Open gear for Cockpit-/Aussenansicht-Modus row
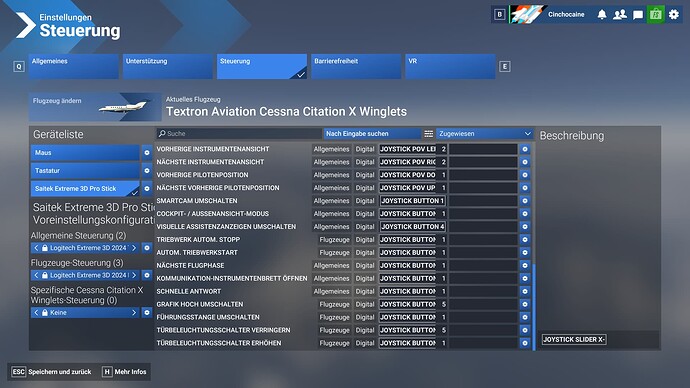The height and width of the screenshot is (388, 690). 525,214
